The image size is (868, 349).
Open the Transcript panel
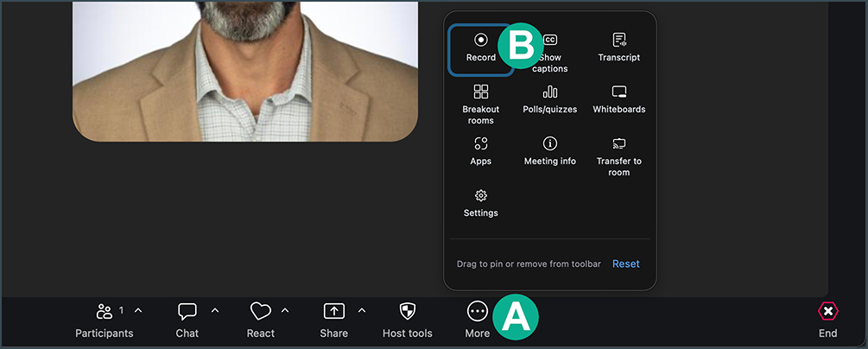tap(619, 48)
